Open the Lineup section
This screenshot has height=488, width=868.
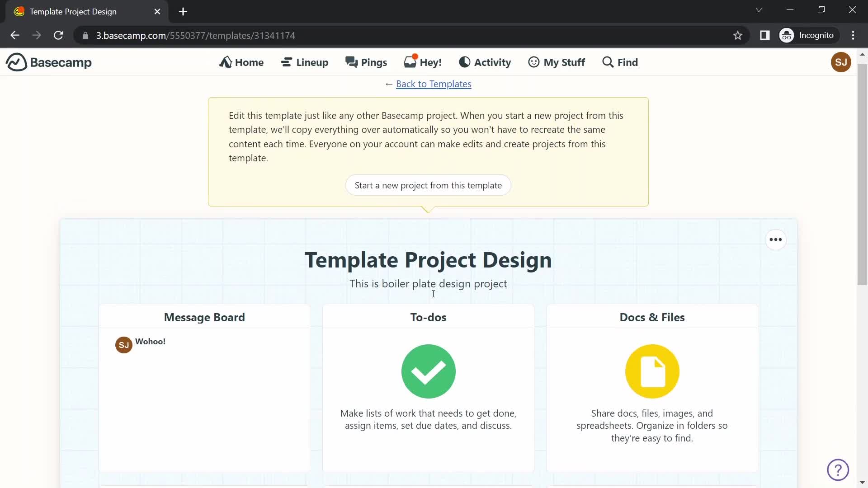point(305,62)
